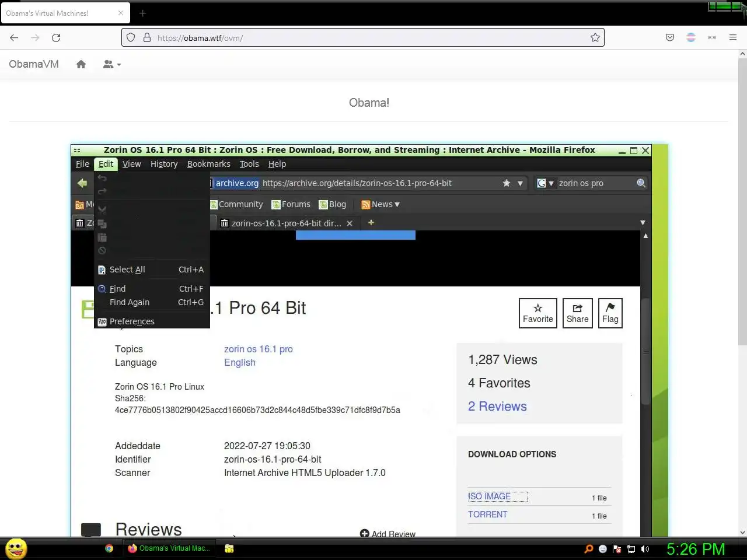Expand the list-all-tabs arrow
Image resolution: width=747 pixels, height=560 pixels.
643,223
